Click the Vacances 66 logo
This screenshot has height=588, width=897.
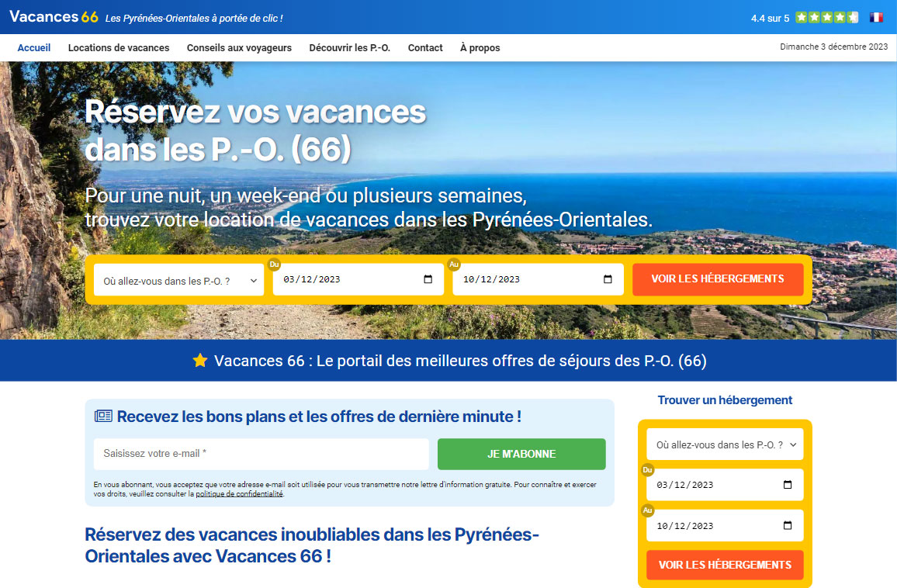[x=54, y=16]
